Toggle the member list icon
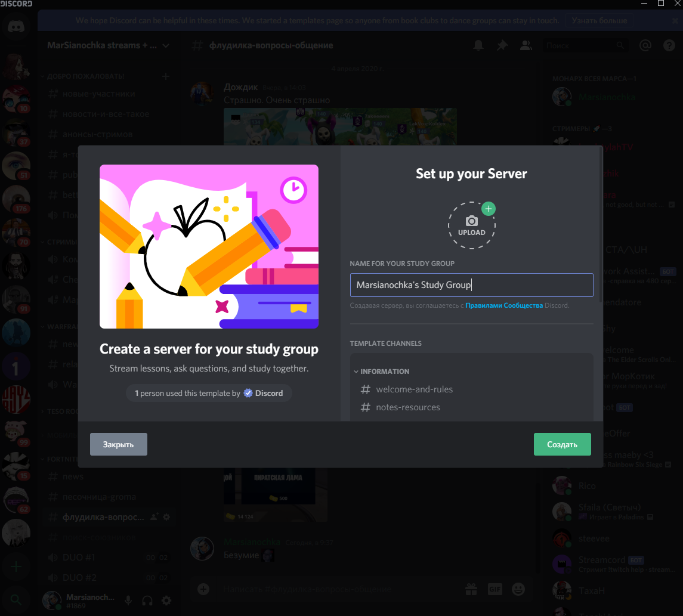This screenshot has width=683, height=616. point(526,45)
